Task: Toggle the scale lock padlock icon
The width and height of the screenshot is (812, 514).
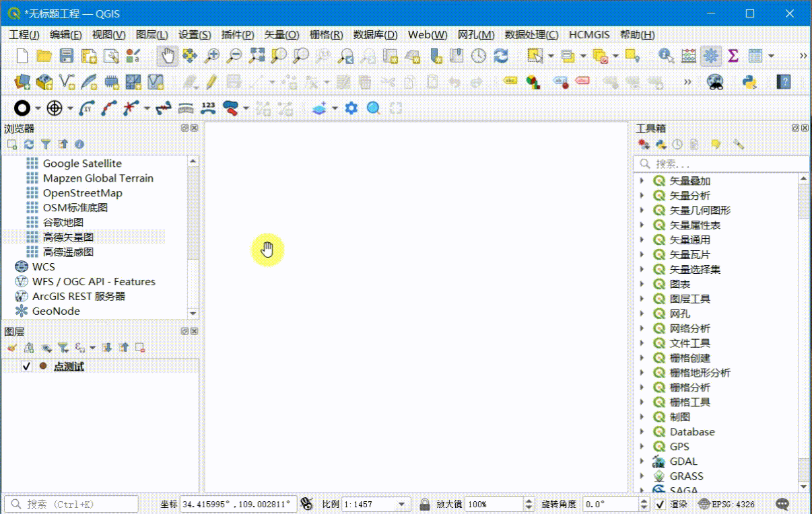Action: (x=425, y=504)
